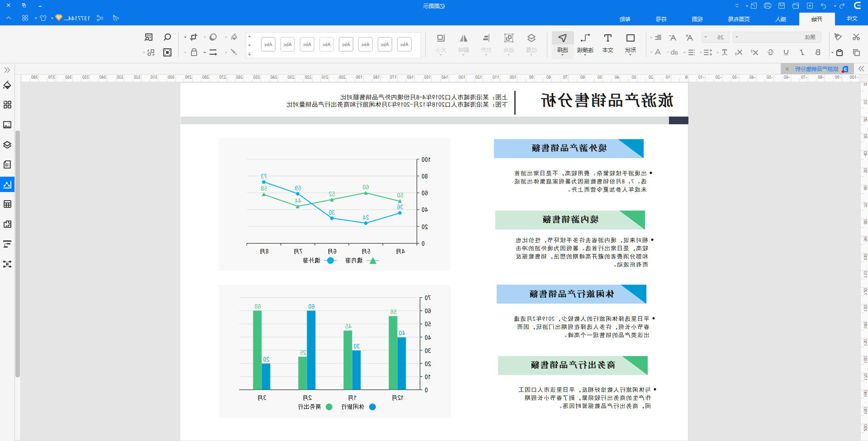Viewport: 868px width, 441px height.
Task: Open the text alignment dropdown
Action: (656, 38)
